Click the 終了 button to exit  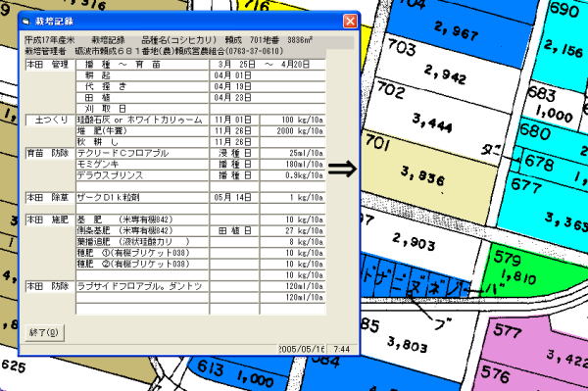pyautogui.click(x=44, y=332)
